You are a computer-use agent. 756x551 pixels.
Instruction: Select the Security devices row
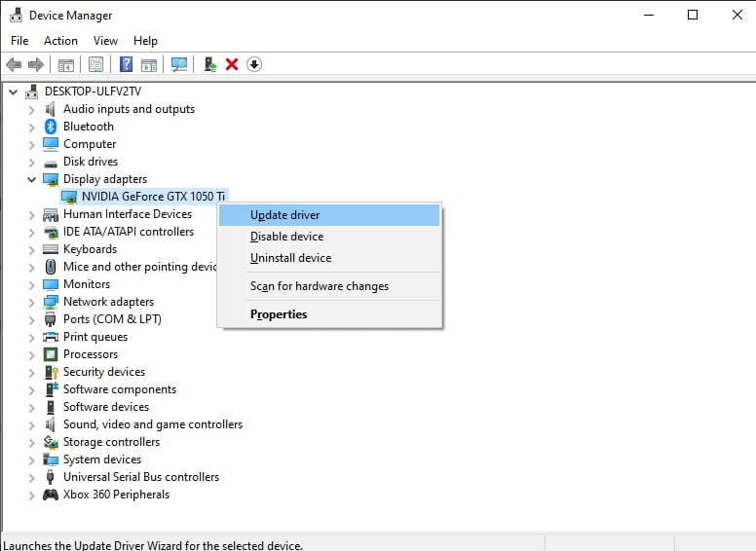click(104, 372)
